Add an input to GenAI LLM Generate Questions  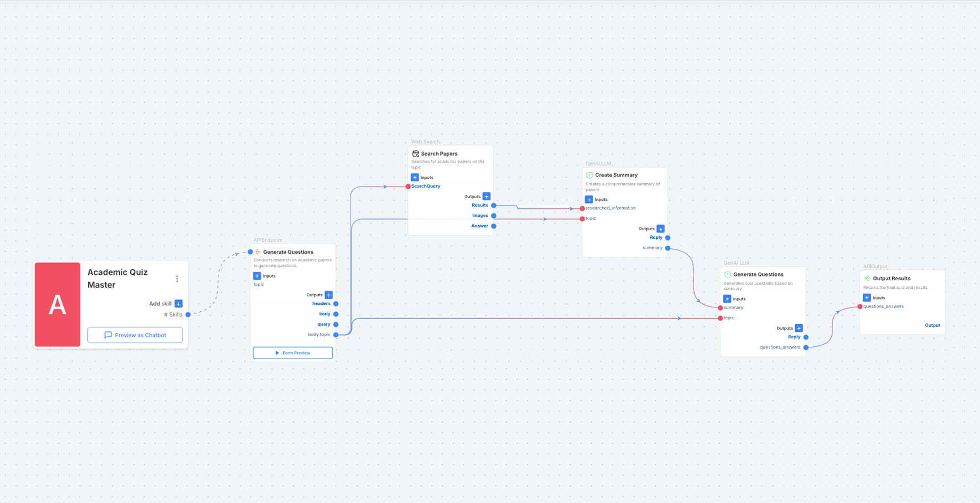coord(727,299)
